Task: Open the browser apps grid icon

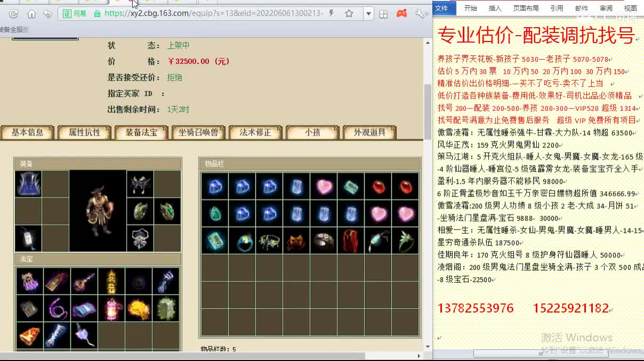Action: point(383,13)
